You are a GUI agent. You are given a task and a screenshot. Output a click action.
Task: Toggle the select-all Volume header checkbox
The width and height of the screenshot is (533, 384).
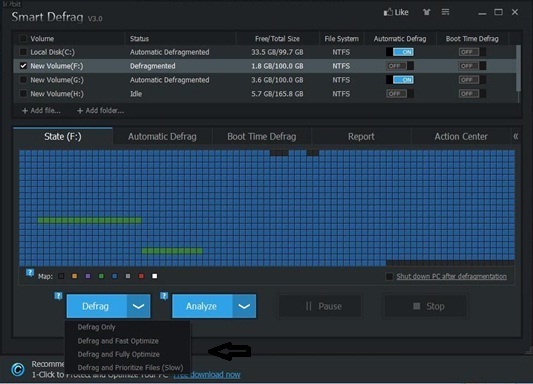[x=23, y=38]
